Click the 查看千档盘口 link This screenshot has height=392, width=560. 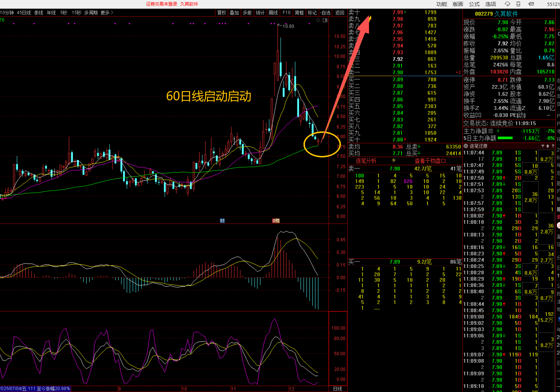(430, 161)
